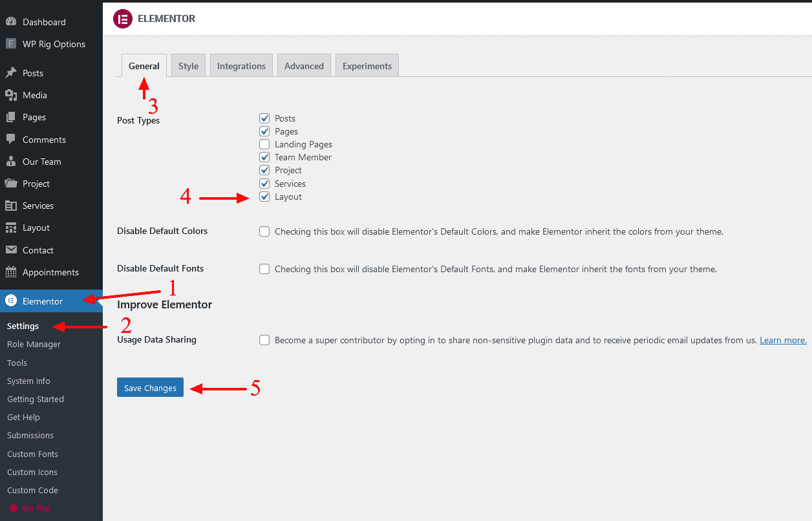Select Elementor in the admin menu
The image size is (812, 521).
coord(51,301)
